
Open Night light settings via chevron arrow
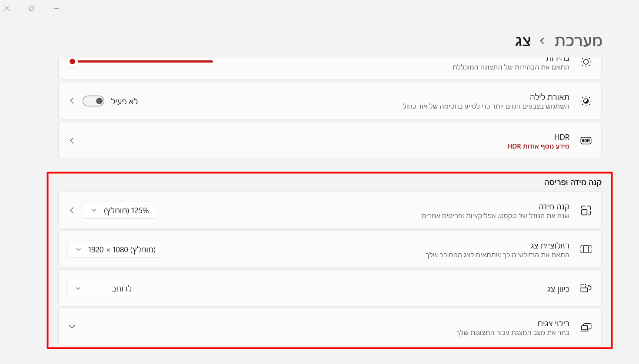coord(72,101)
